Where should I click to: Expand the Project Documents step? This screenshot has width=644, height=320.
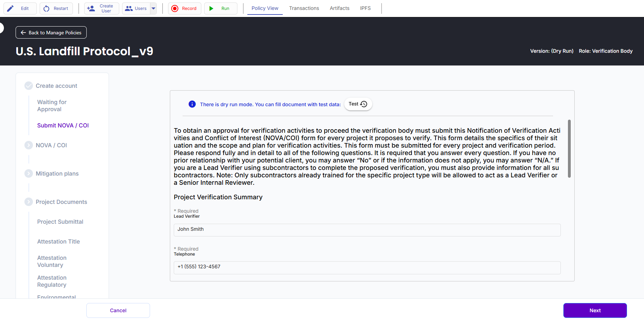click(29, 202)
